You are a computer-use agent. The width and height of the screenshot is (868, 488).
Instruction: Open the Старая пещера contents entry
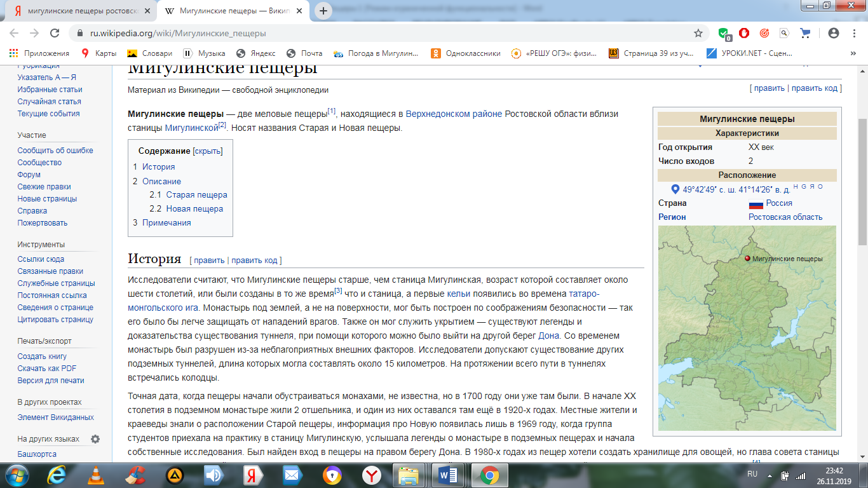pyautogui.click(x=196, y=195)
